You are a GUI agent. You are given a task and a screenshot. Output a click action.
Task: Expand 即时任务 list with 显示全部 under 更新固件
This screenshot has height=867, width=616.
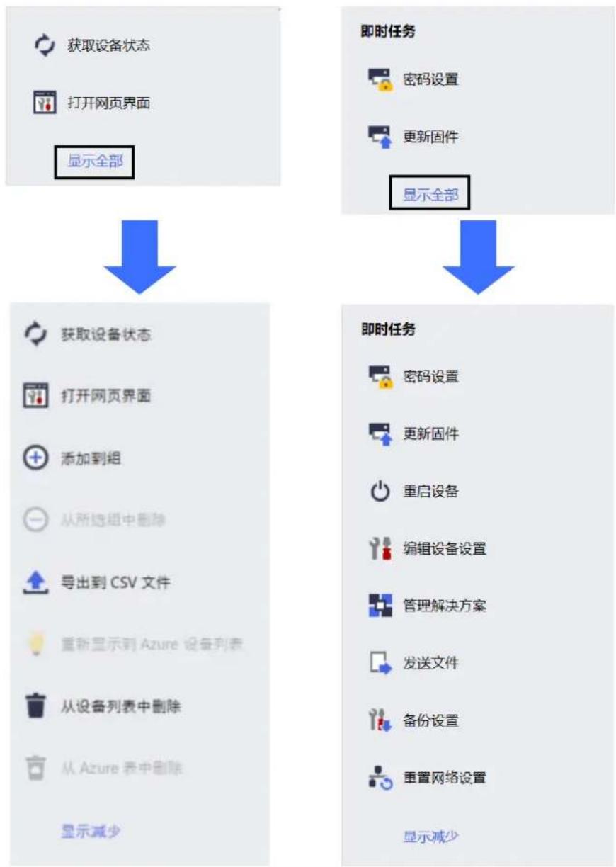[430, 195]
